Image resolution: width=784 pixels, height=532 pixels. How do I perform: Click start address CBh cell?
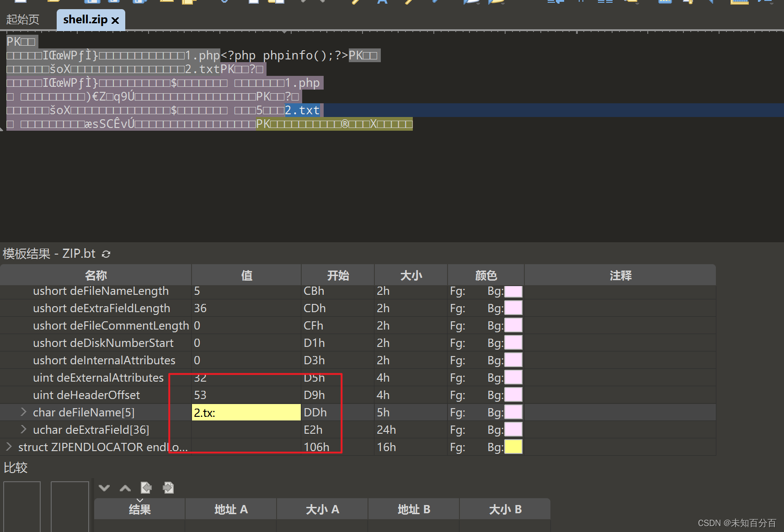[314, 291]
